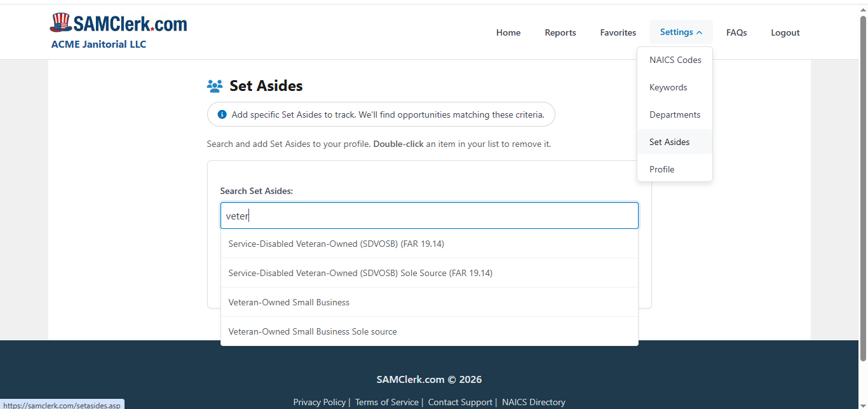Open Contact Support in the footer

pos(460,402)
